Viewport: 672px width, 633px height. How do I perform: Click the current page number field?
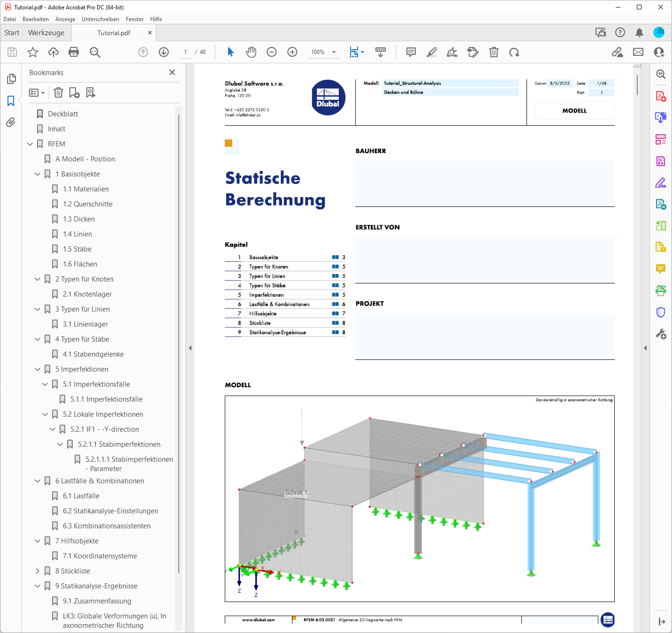(x=185, y=52)
